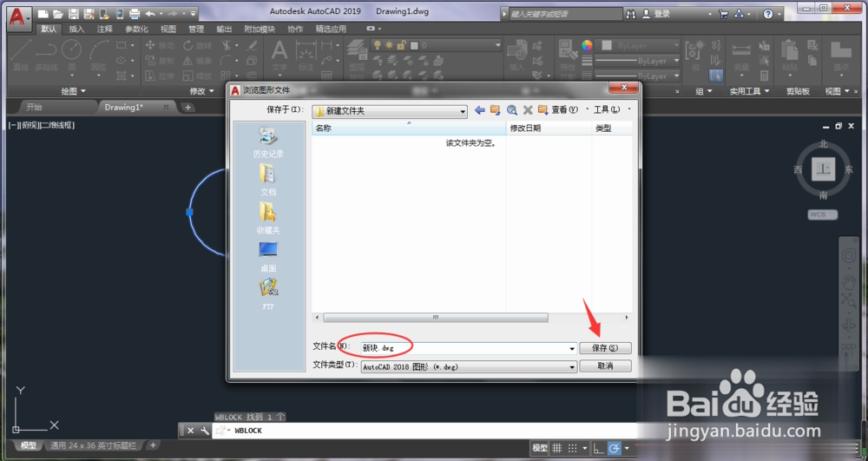Click the help question mark icon
Image resolution: width=868 pixels, height=461 pixels.
click(x=768, y=14)
